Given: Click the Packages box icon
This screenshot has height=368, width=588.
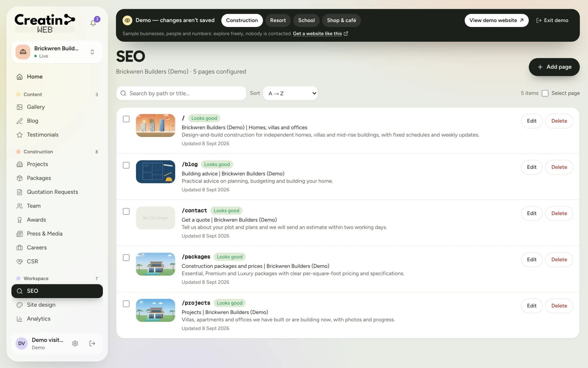Looking at the screenshot, I should 20,178.
